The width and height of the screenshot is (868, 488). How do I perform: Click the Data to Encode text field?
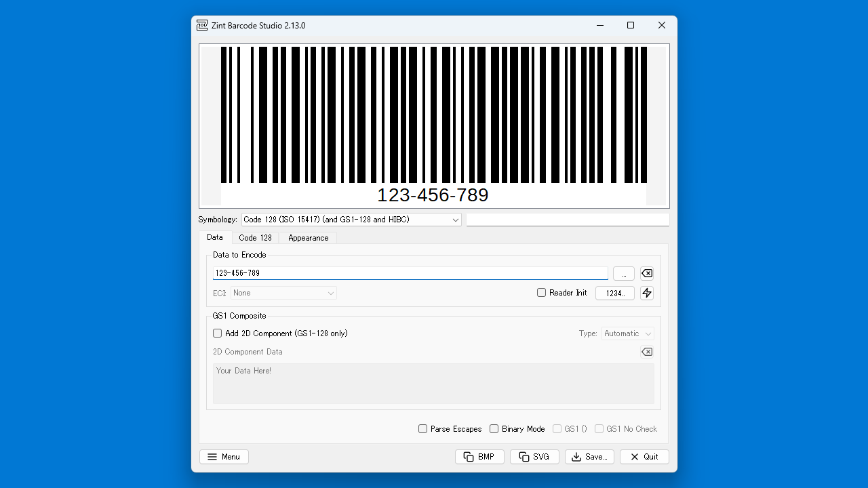[410, 273]
